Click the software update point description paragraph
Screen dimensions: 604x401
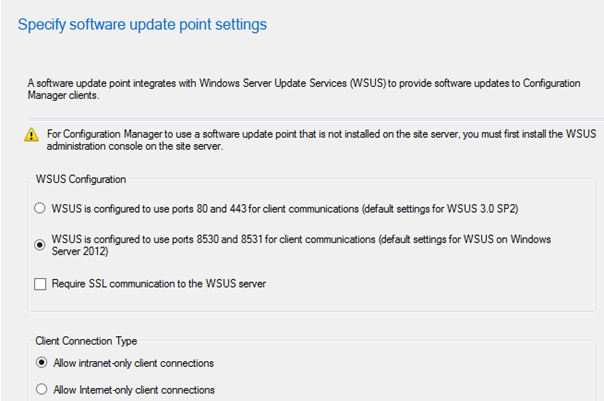[304, 89]
